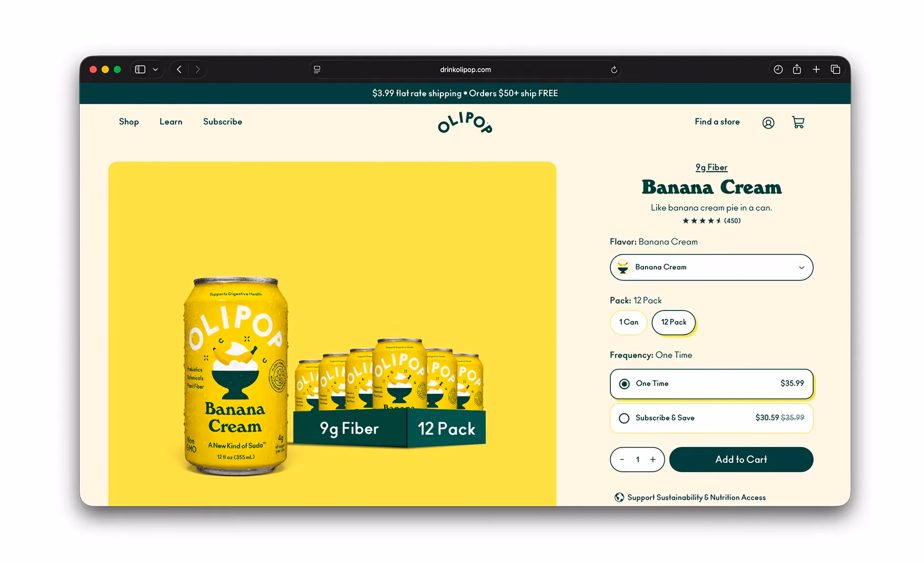Select the One Time purchase radio button
The image size is (924, 564).
pyautogui.click(x=624, y=384)
